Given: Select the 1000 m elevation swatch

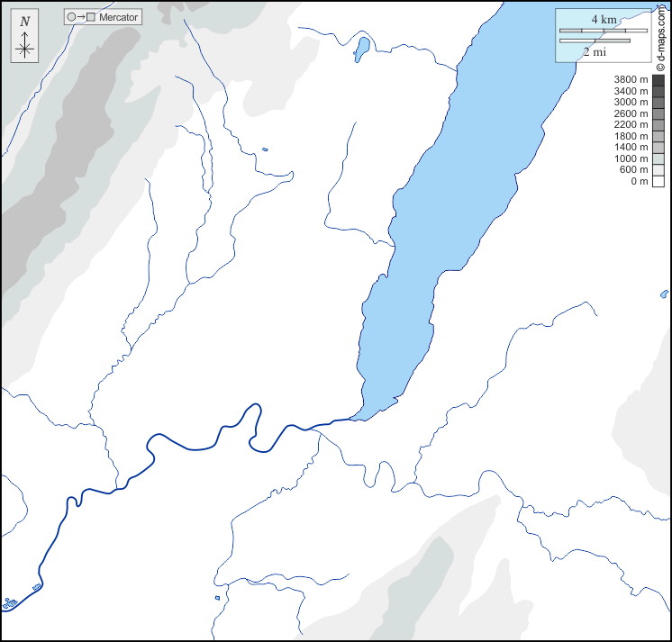Looking at the screenshot, I should tap(658, 158).
